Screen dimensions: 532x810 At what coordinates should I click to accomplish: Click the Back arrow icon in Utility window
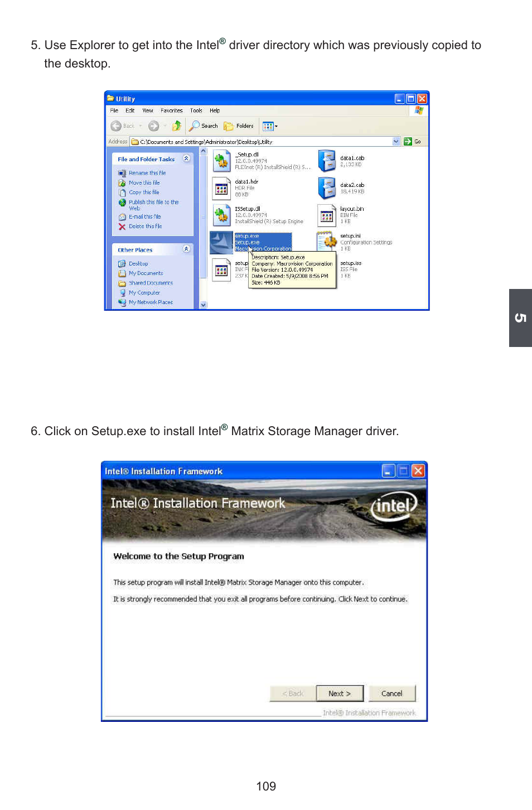point(116,126)
